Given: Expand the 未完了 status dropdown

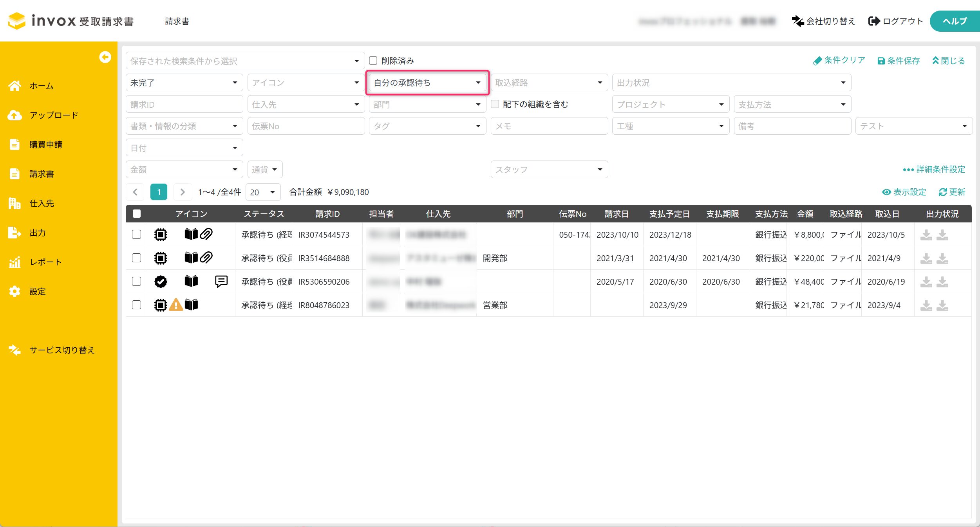Looking at the screenshot, I should 184,83.
